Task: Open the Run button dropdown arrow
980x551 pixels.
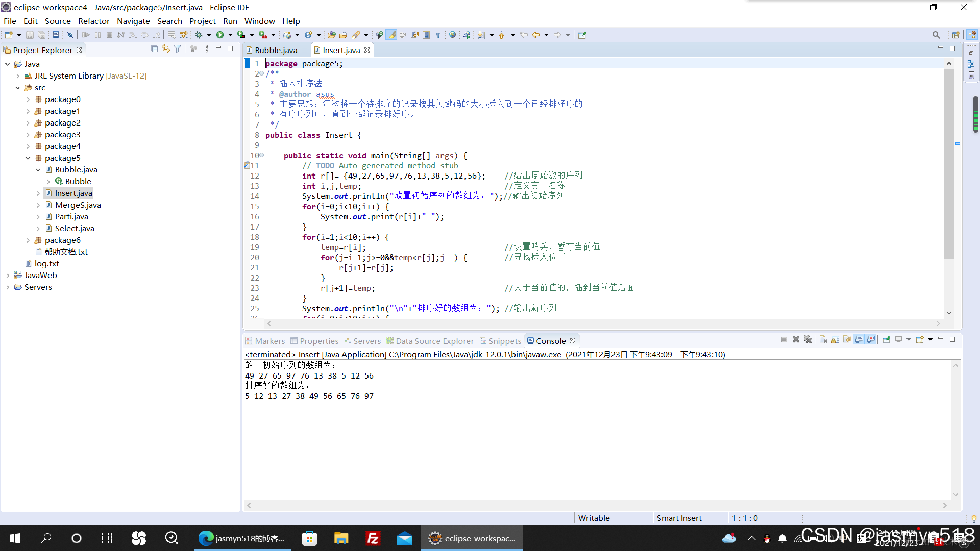Action: (x=230, y=35)
